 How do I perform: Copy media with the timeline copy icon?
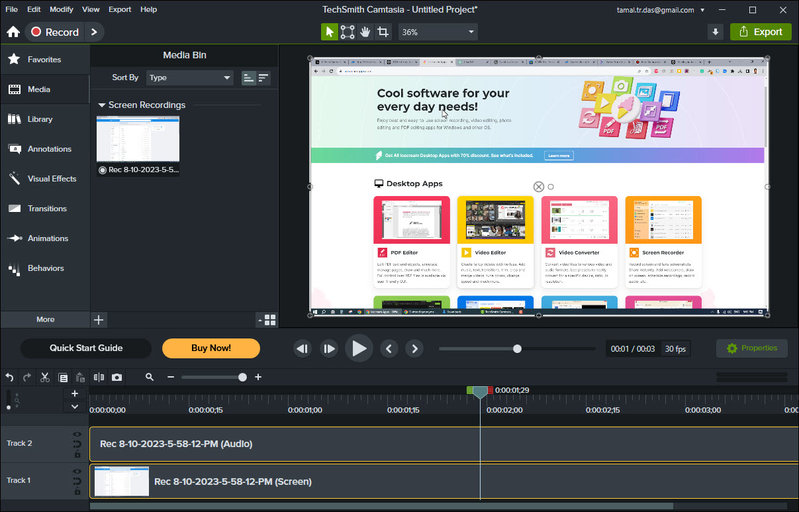pyautogui.click(x=63, y=378)
